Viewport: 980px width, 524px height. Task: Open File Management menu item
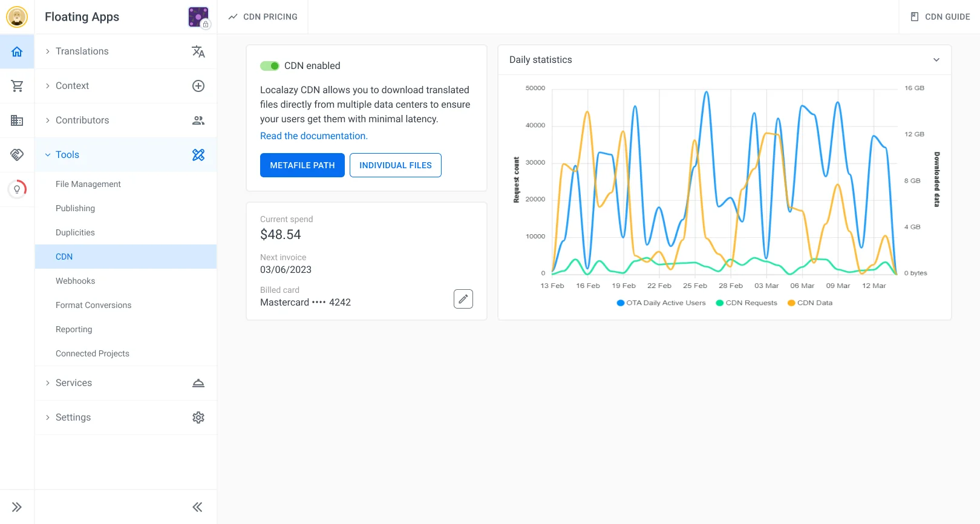pos(88,184)
